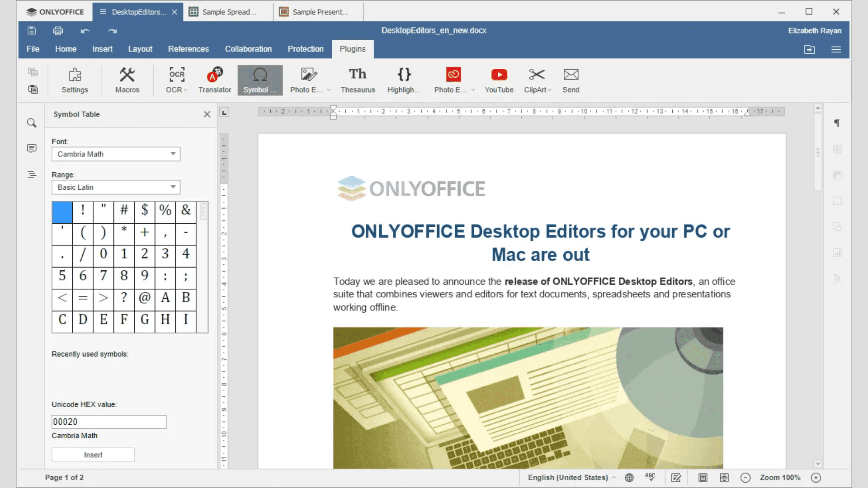This screenshot has width=868, height=488.
Task: Click Fit to width icon
Action: [724, 478]
